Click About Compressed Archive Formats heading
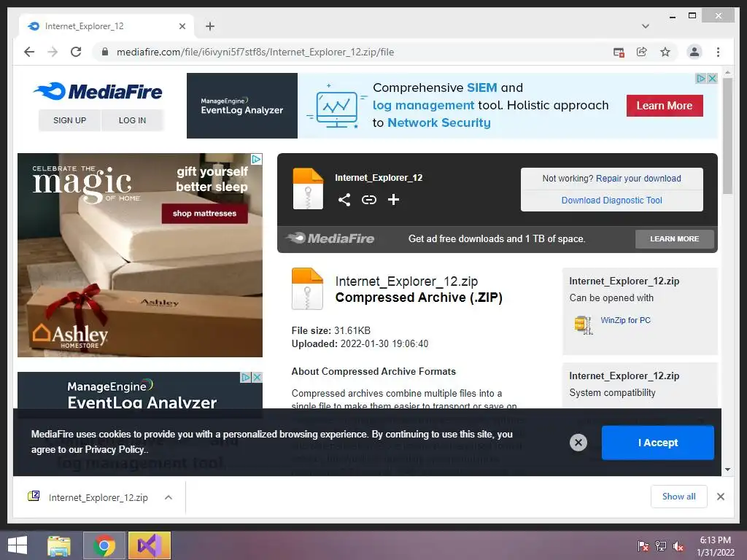Viewport: 747px width, 560px height. point(373,371)
